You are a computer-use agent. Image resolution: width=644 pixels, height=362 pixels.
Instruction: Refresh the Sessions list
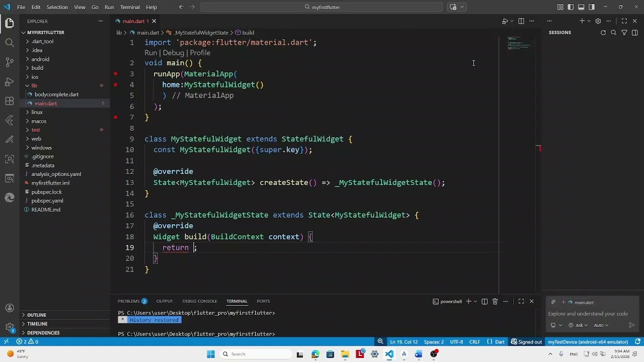603,33
